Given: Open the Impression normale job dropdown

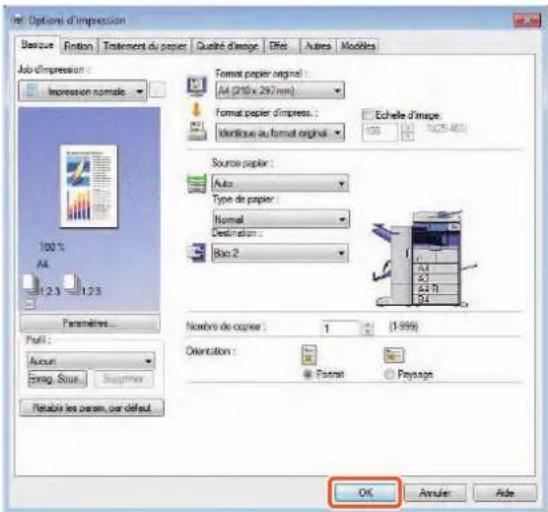Looking at the screenshot, I should [x=82, y=92].
